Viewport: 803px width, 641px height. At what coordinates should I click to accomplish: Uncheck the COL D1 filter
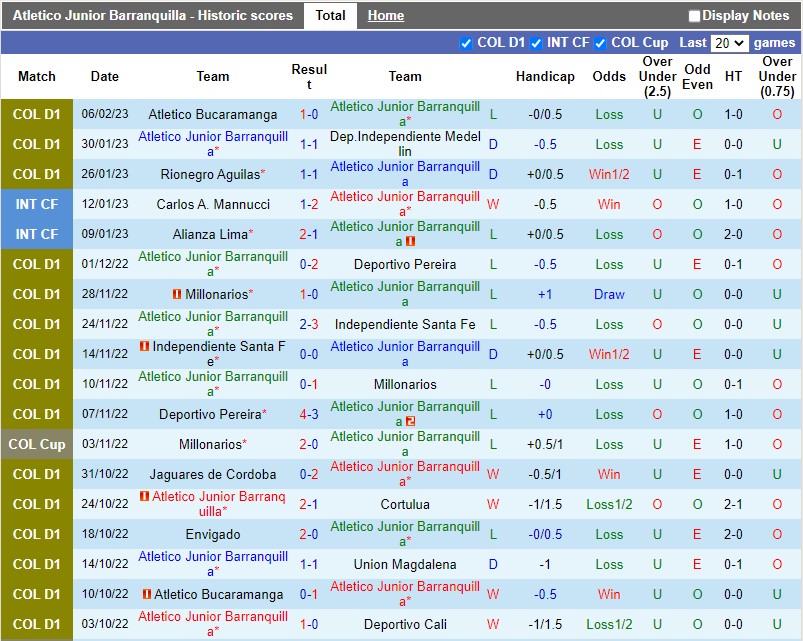[466, 43]
